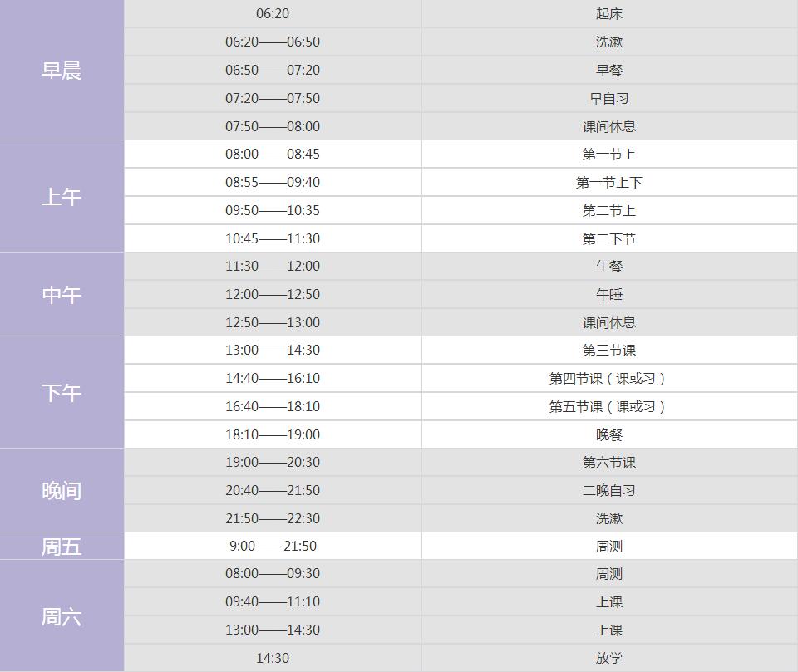
Task: Select the 中午 section header cell
Action: coord(62,294)
